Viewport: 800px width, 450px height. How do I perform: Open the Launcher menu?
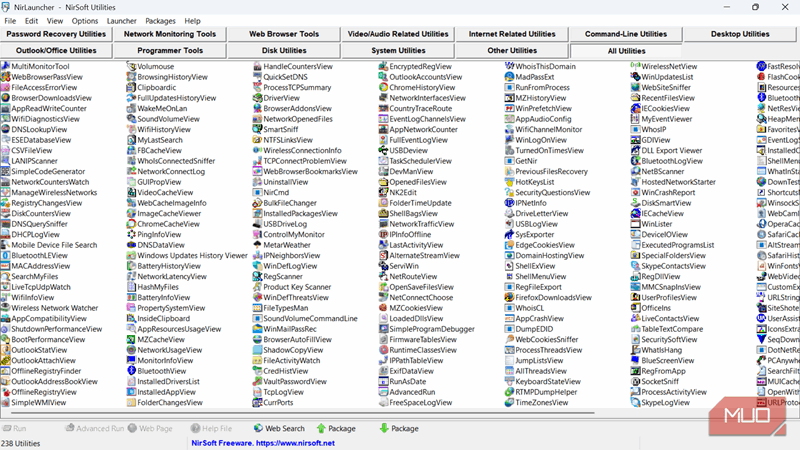pos(122,20)
